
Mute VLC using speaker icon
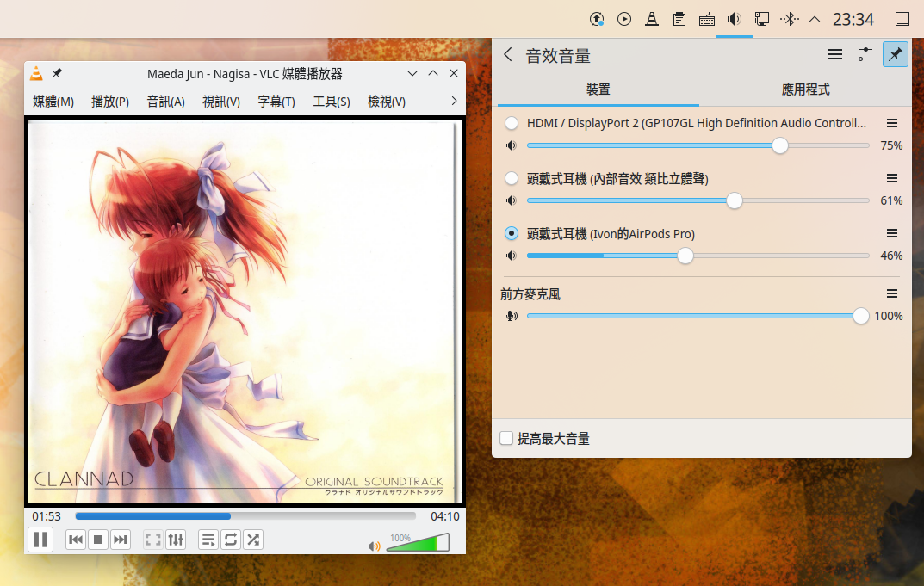pos(375,546)
